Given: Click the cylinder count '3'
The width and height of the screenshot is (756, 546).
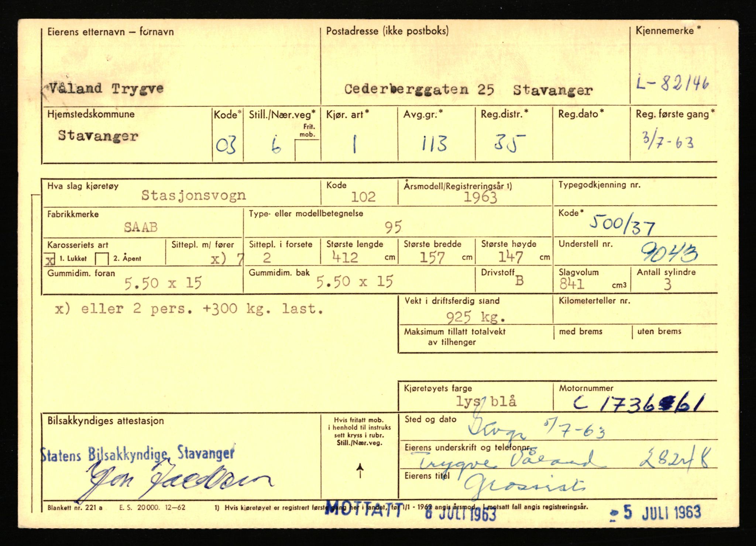Looking at the screenshot, I should (667, 284).
